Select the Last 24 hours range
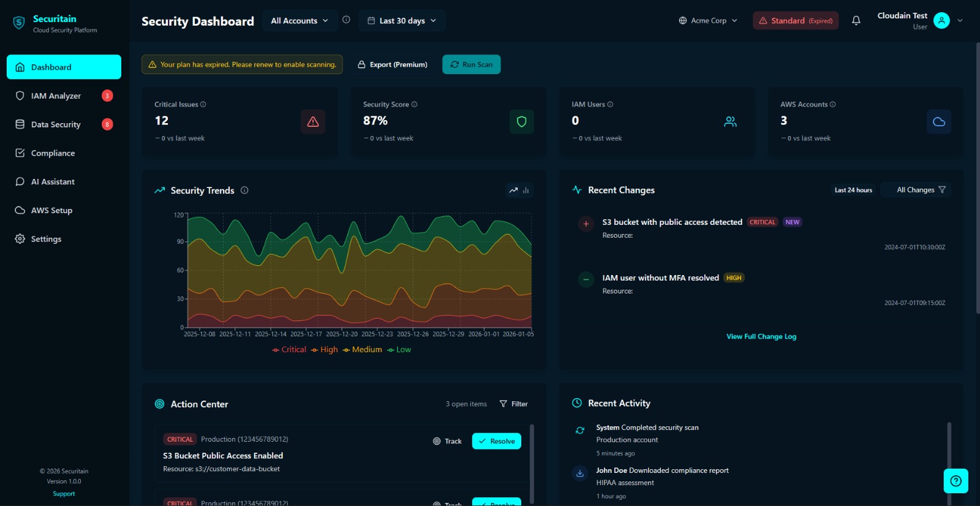Image resolution: width=980 pixels, height=506 pixels. click(x=853, y=190)
